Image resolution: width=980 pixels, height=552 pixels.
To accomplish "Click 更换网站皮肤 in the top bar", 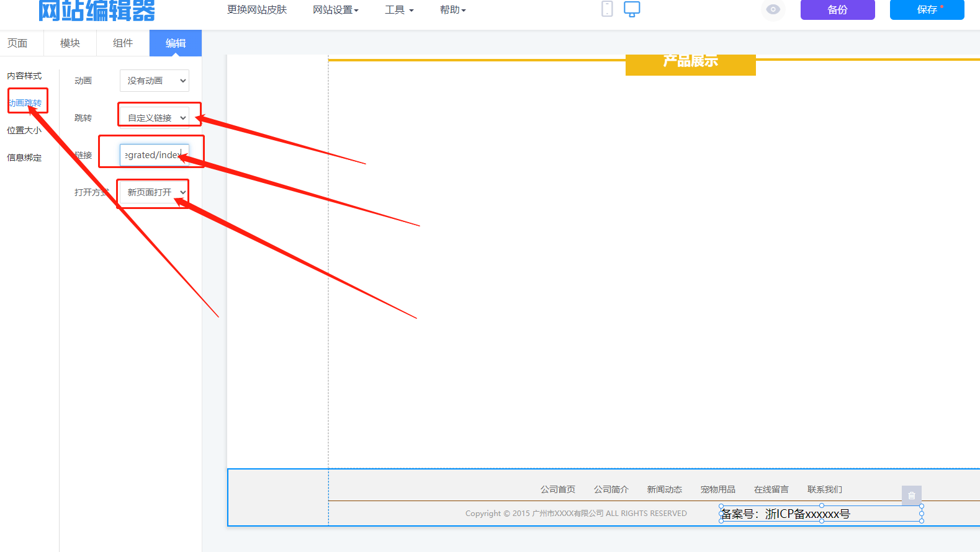I will (257, 10).
